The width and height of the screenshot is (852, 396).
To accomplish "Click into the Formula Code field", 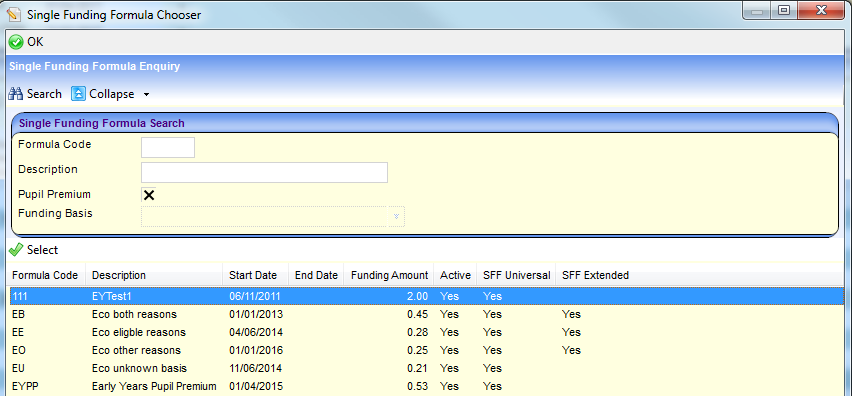I will point(168,147).
